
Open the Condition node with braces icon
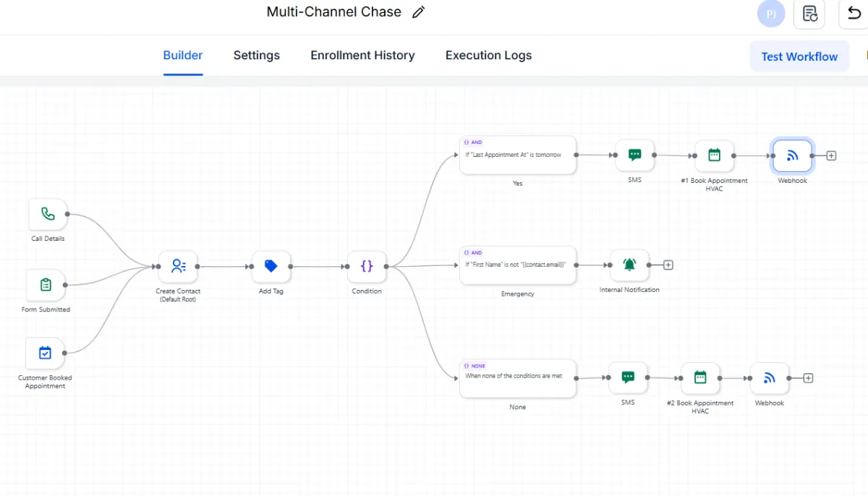point(367,267)
